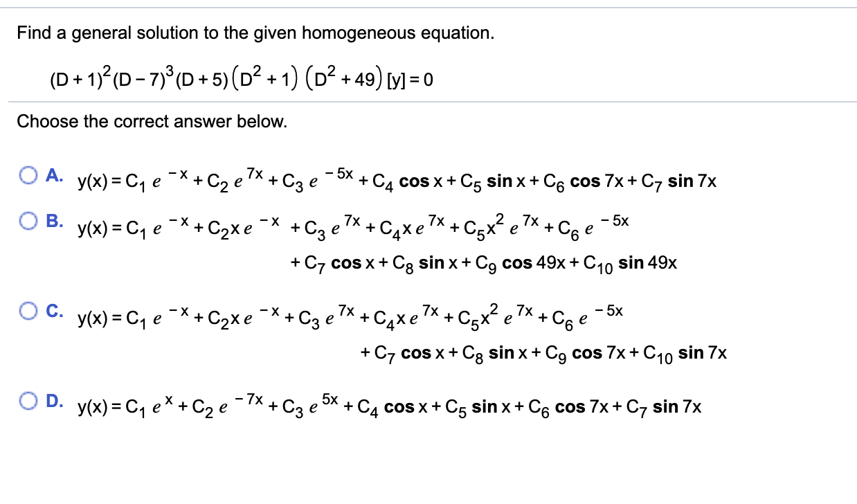Select radio button for answer choice B
Image resolution: width=857 pixels, height=504 pixels.
click(28, 220)
